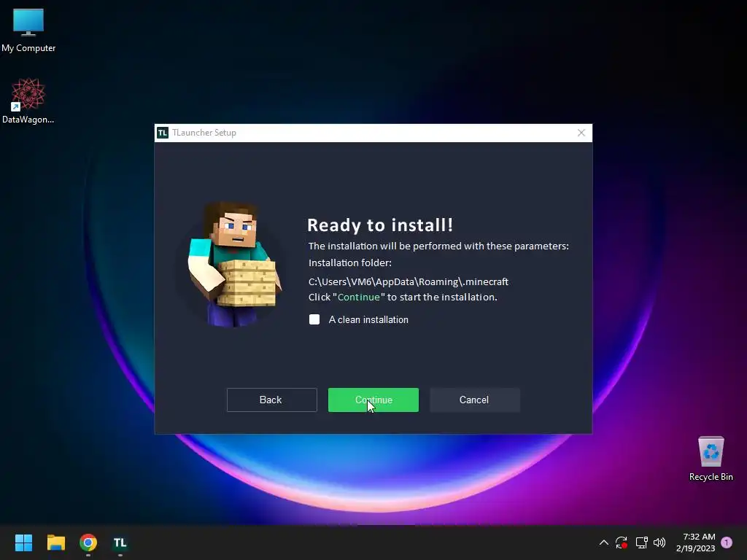This screenshot has height=560, width=747.
Task: Select the DataWagon desktop shortcut
Action: 28,101
